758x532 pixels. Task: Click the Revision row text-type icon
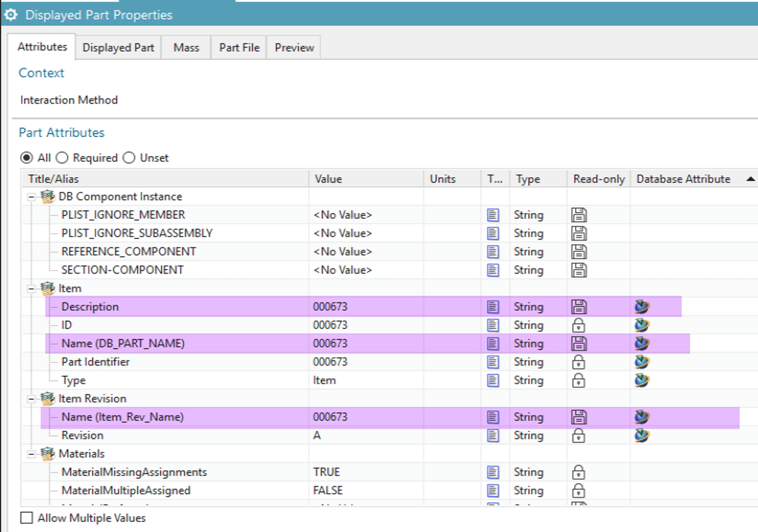[493, 435]
